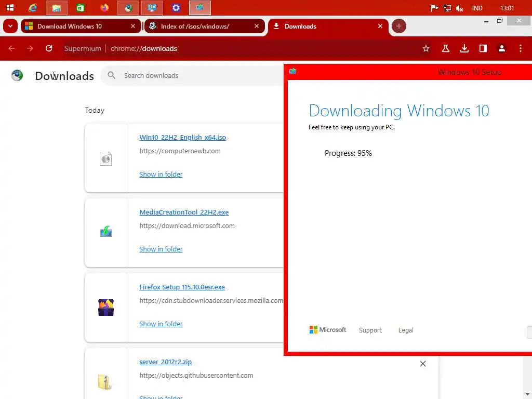Close the Download Windows 10 tab
Viewport: 532px width, 399px height.
pos(133,26)
